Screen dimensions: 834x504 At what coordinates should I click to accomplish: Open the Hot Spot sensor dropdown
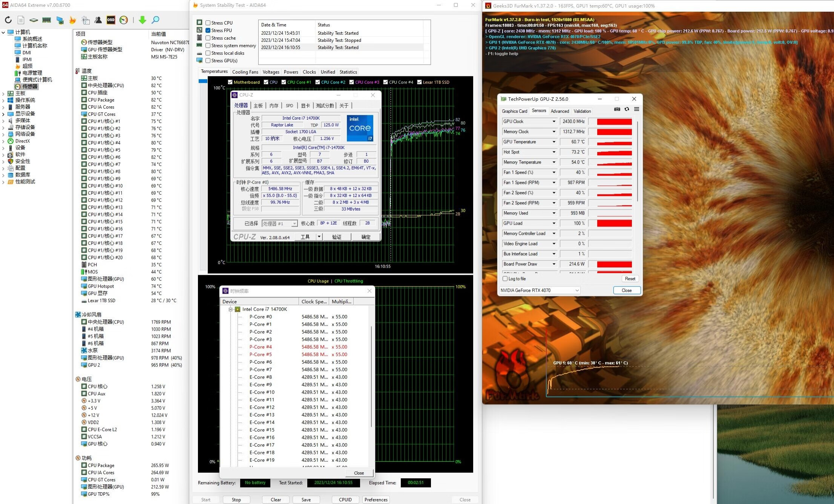[x=554, y=152]
